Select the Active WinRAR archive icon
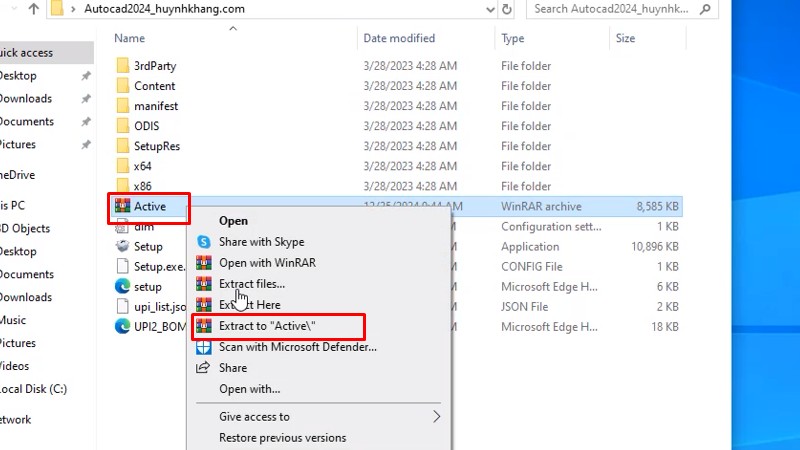The width and height of the screenshot is (800, 450). pyautogui.click(x=123, y=207)
